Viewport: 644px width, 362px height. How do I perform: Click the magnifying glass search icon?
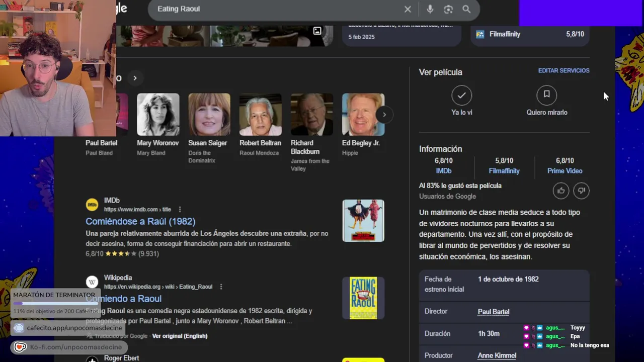tap(466, 9)
